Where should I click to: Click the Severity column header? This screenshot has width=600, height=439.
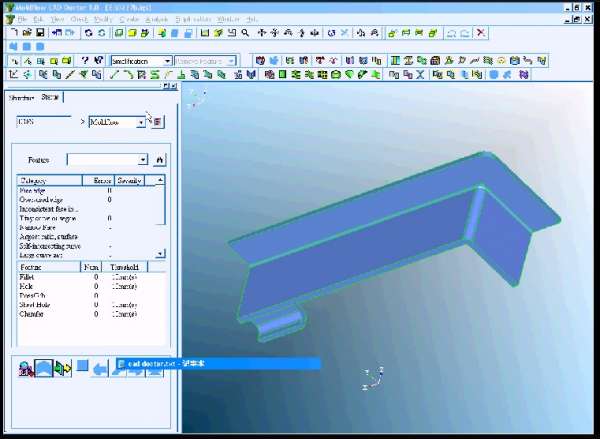pyautogui.click(x=129, y=180)
